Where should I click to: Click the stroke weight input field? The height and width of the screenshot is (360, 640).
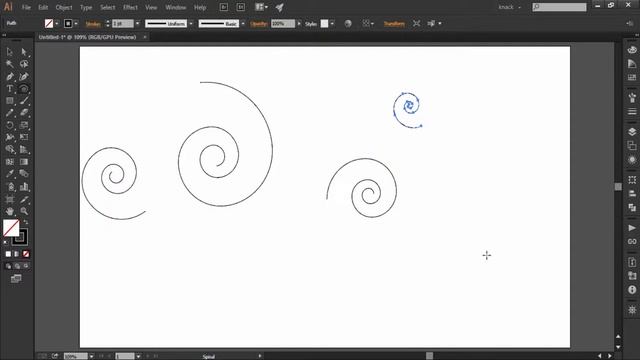pos(123,24)
